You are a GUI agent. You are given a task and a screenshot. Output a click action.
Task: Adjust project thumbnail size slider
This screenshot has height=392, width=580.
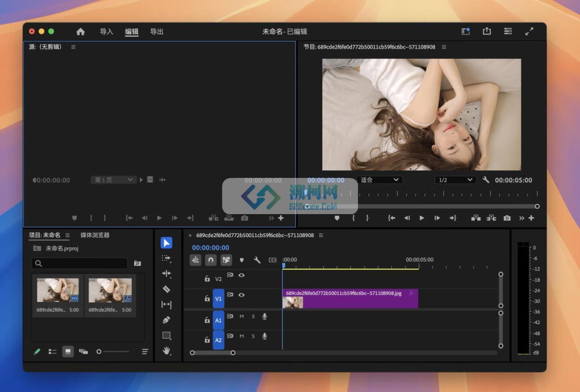pos(113,351)
